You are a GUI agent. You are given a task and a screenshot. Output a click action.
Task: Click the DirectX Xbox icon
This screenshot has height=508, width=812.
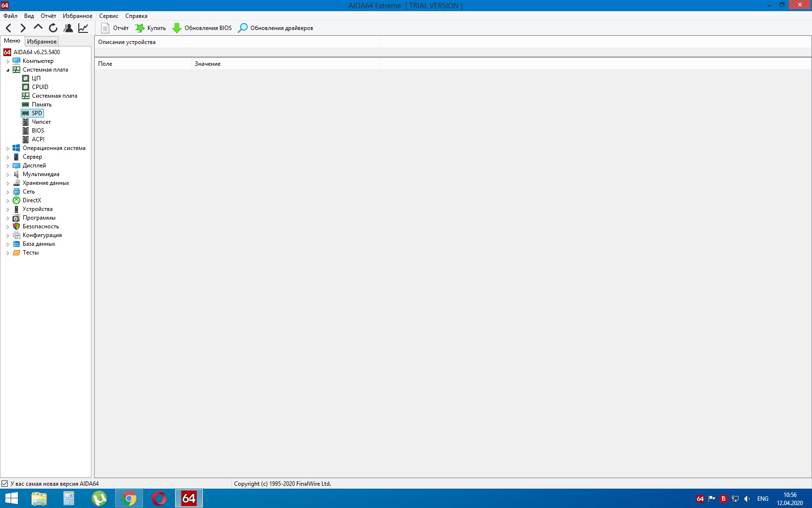[16, 200]
